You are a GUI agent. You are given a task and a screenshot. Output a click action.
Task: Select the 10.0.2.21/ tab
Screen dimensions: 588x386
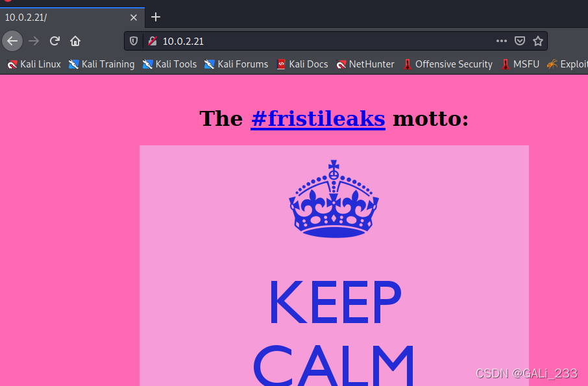(73, 18)
